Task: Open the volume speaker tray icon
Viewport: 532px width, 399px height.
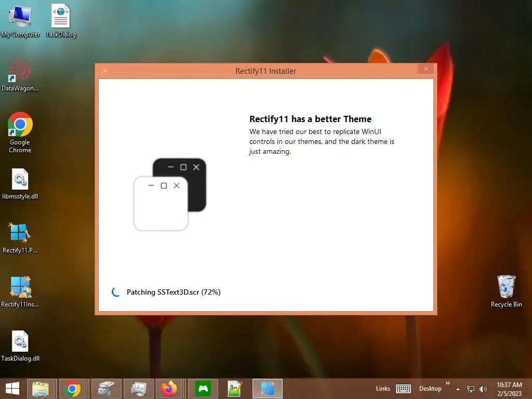Action: pos(483,389)
